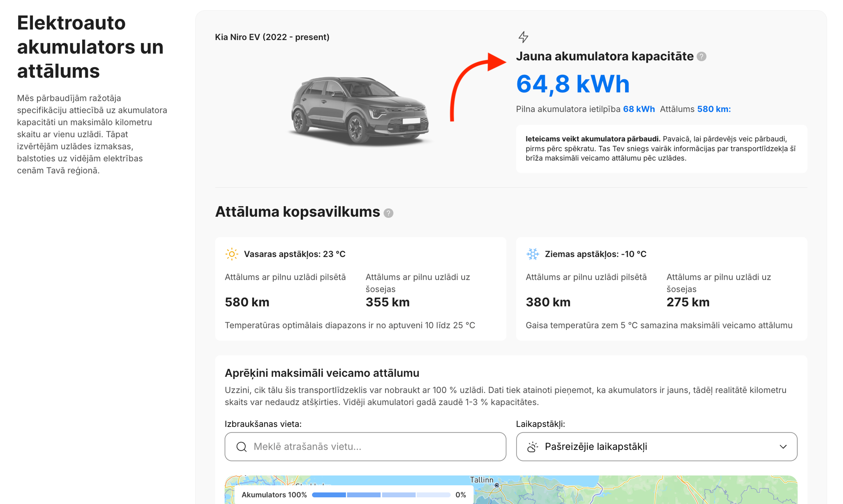The width and height of the screenshot is (843, 504).
Task: Click the Tallinn marker on the map
Action: [x=497, y=485]
